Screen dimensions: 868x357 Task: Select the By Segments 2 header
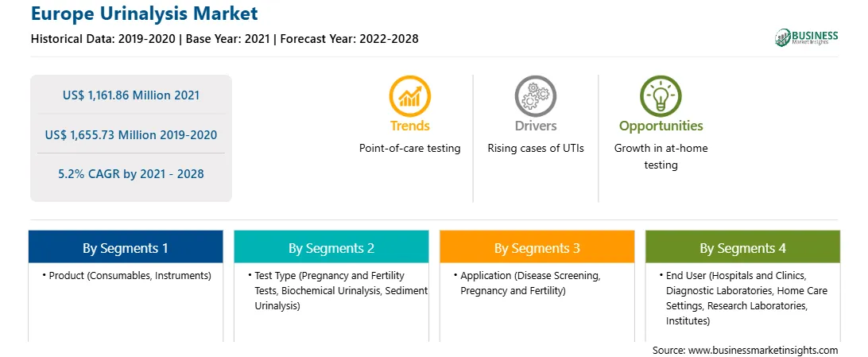pyautogui.click(x=331, y=246)
